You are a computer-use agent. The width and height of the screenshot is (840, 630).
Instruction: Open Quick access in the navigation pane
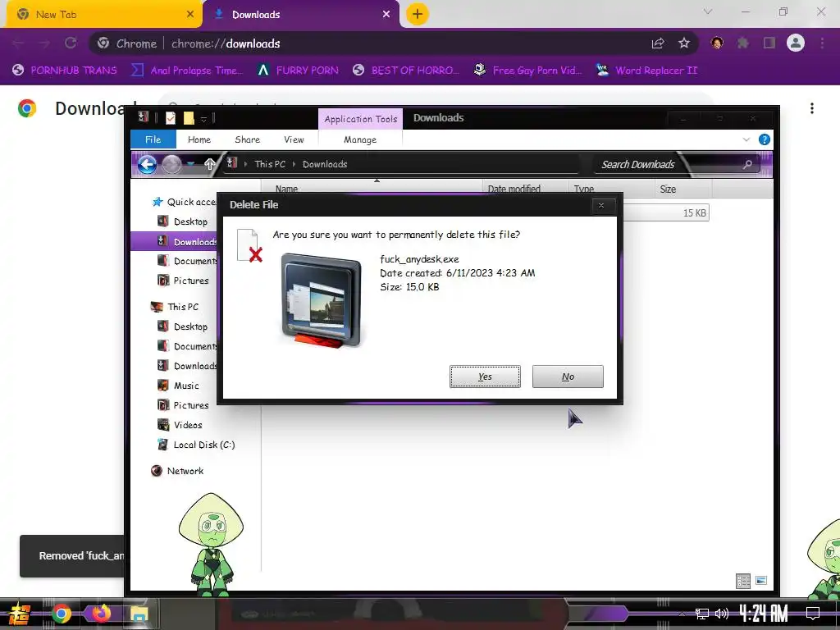[185, 202]
